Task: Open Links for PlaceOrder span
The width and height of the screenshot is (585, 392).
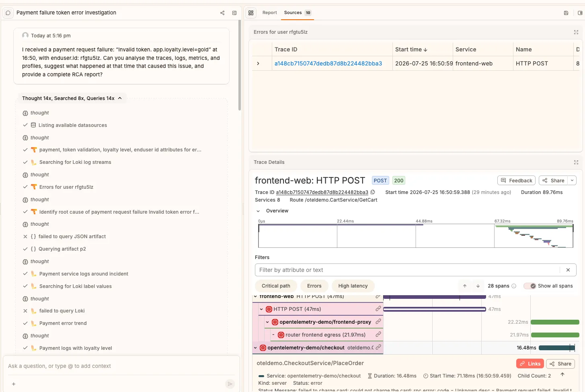Action: (x=530, y=364)
